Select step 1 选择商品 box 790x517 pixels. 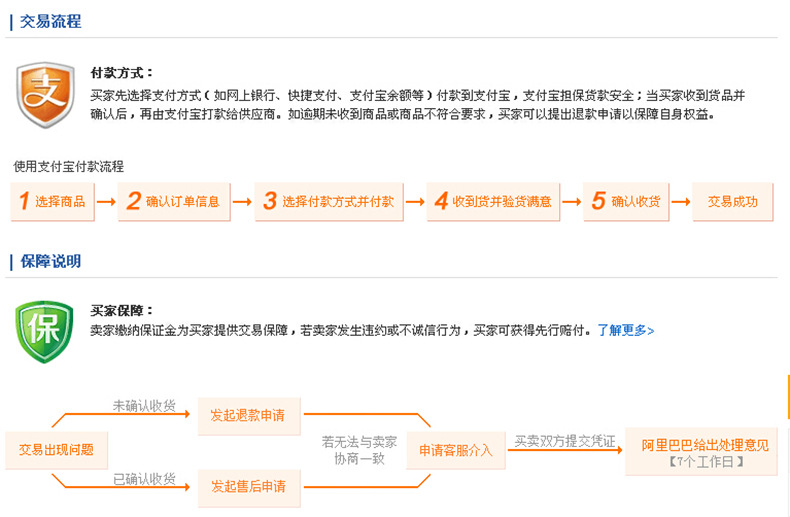pyautogui.click(x=51, y=201)
